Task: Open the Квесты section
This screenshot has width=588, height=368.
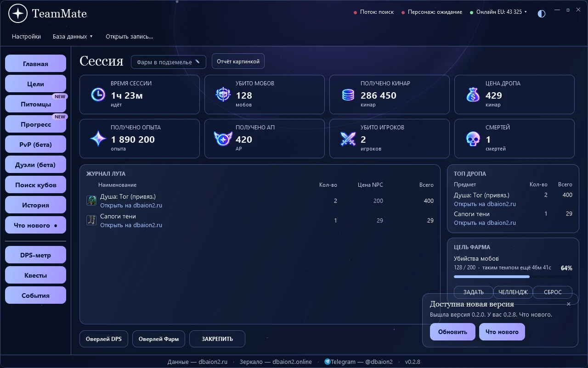Action: coord(35,275)
